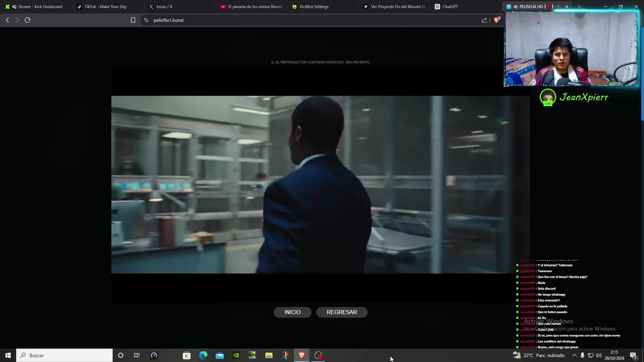Select the PELISFLIX HD tab
The width and height of the screenshot is (644, 362).
point(536,7)
